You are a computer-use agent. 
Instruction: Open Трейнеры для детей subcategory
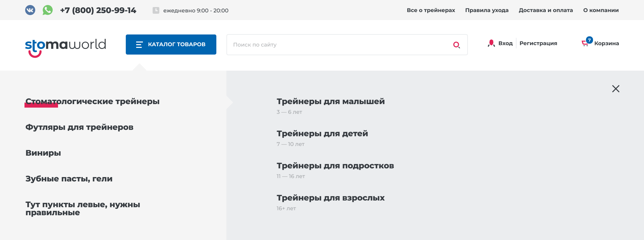pyautogui.click(x=322, y=134)
